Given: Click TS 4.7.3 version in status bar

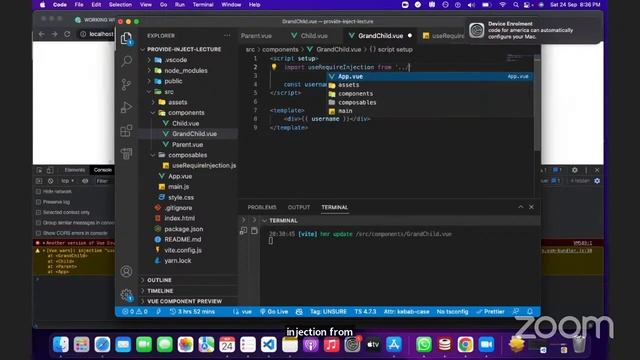Looking at the screenshot, I should (365, 311).
